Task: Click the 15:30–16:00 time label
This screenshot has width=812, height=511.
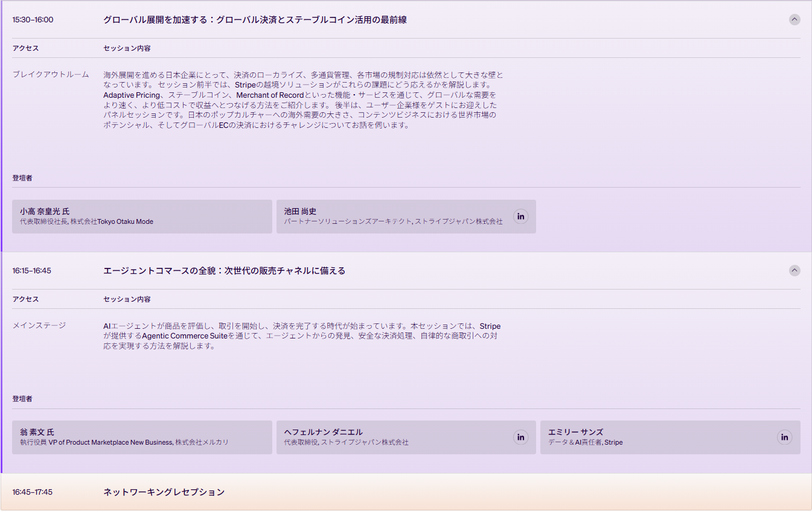Action: (x=33, y=20)
